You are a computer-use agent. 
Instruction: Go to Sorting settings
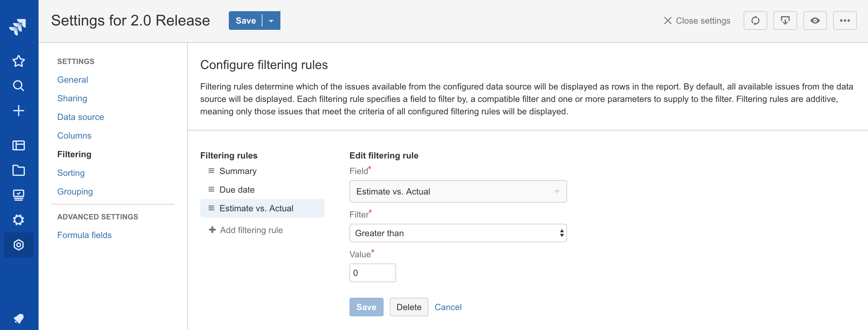(71, 173)
